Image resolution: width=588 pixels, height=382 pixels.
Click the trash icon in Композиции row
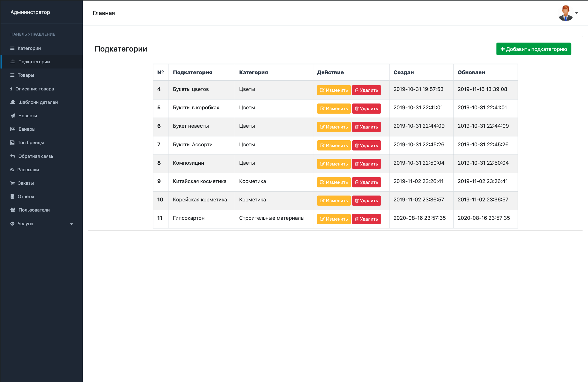pyautogui.click(x=357, y=164)
